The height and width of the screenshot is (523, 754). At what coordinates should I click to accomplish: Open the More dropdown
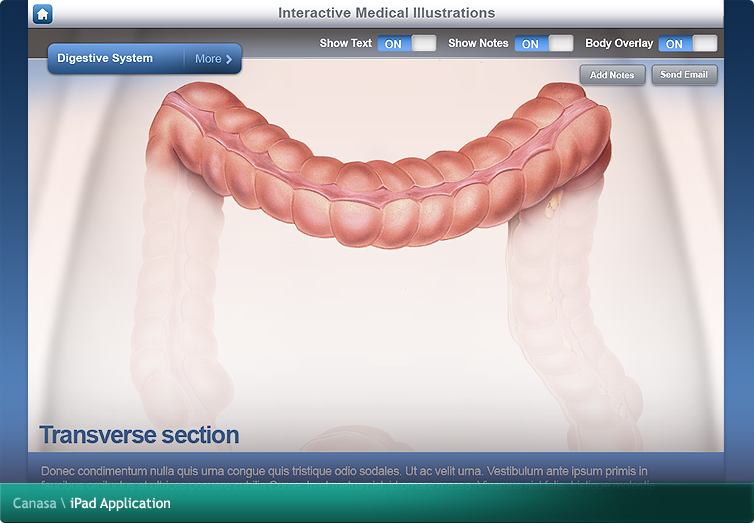click(x=213, y=59)
